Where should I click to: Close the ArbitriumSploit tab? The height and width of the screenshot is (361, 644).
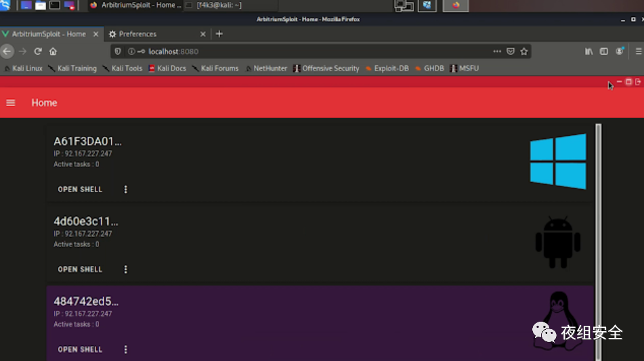95,34
